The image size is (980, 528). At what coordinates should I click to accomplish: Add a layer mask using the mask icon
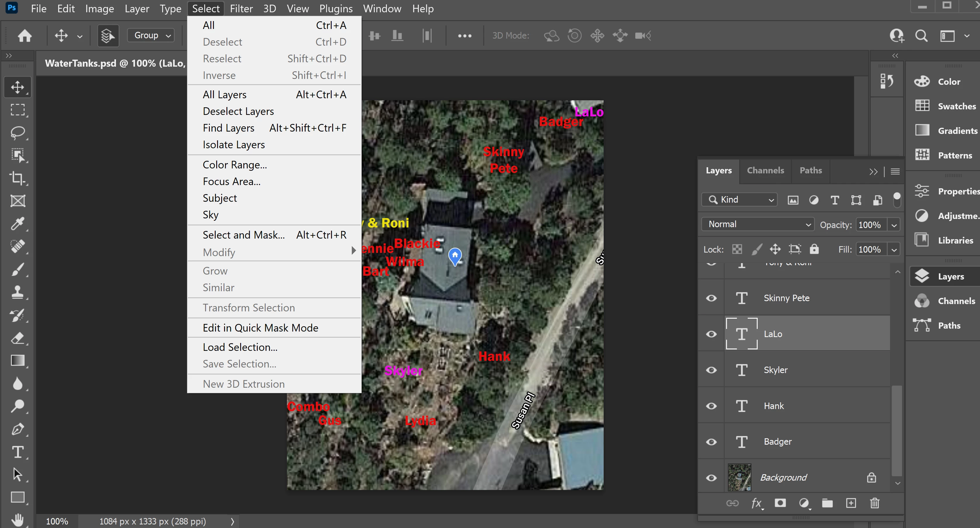coord(780,503)
